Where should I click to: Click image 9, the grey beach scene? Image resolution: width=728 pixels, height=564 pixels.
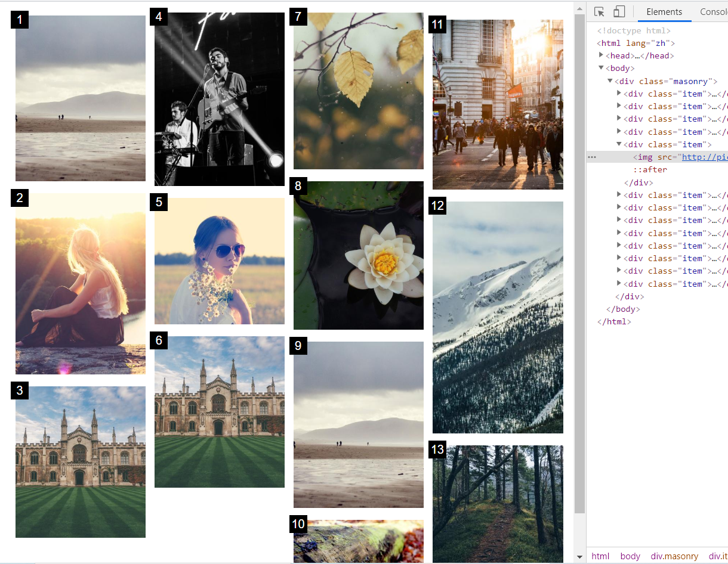359,424
